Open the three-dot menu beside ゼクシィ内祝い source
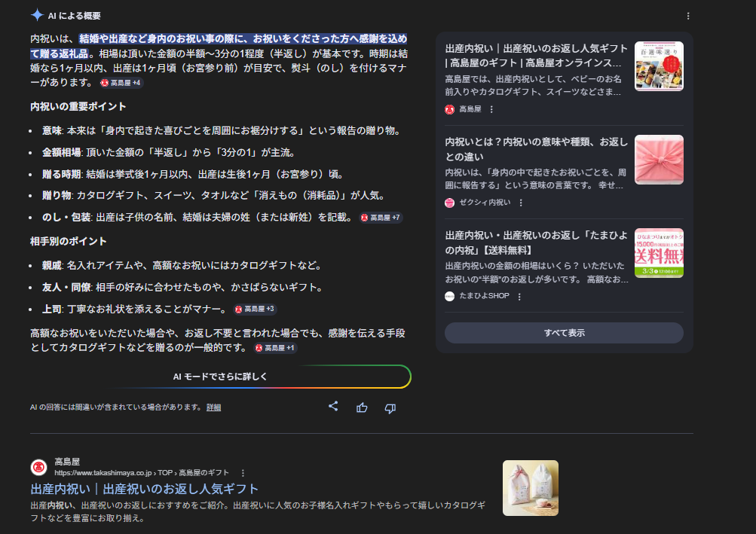Image resolution: width=756 pixels, height=534 pixels. click(x=520, y=203)
